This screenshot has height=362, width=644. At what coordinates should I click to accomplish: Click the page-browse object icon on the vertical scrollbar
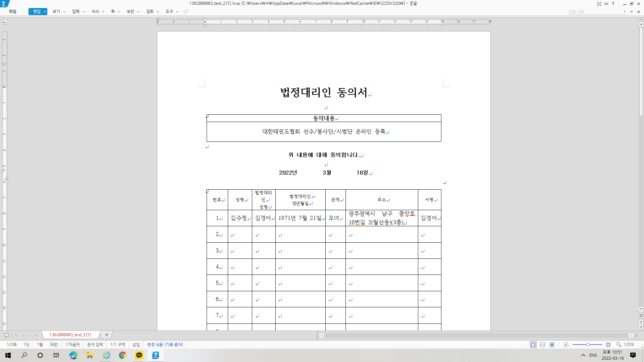point(641,316)
